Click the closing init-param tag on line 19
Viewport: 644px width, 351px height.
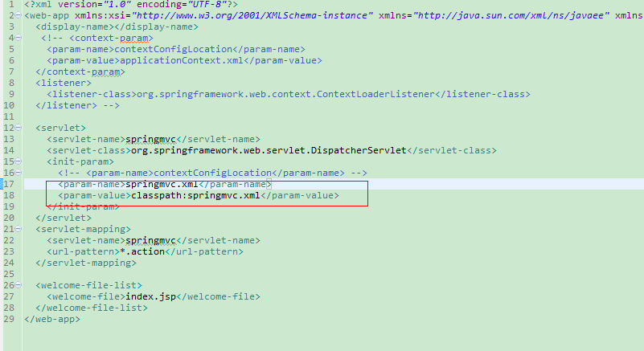83,206
